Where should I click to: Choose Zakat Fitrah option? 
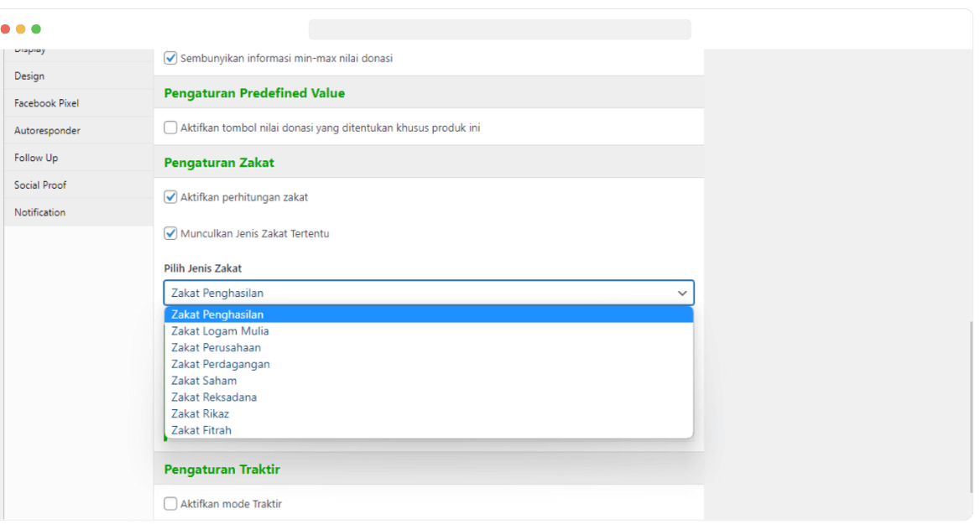201,430
